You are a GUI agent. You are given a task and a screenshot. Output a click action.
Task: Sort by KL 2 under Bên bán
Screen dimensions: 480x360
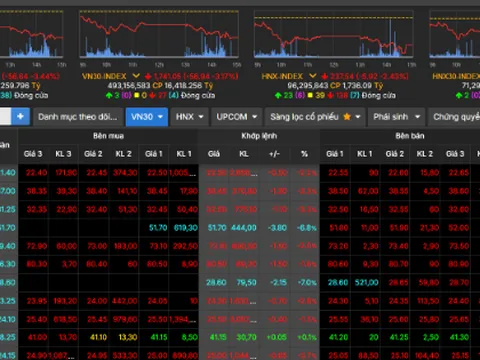[425, 154]
